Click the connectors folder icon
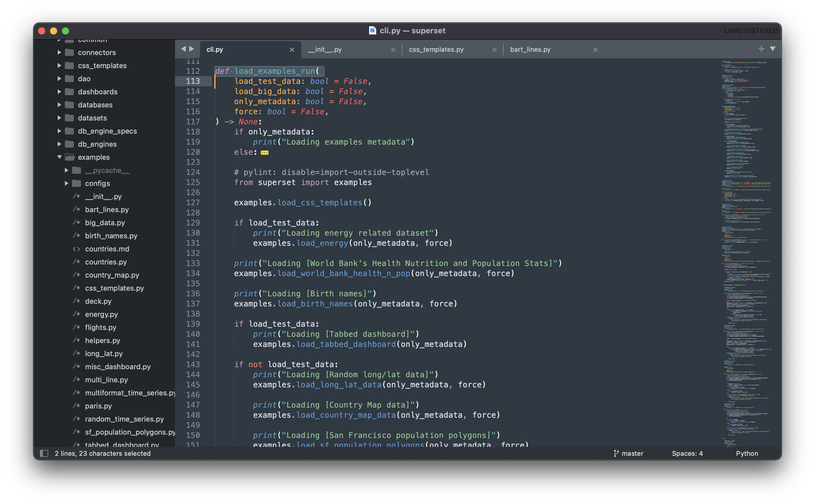 69,52
